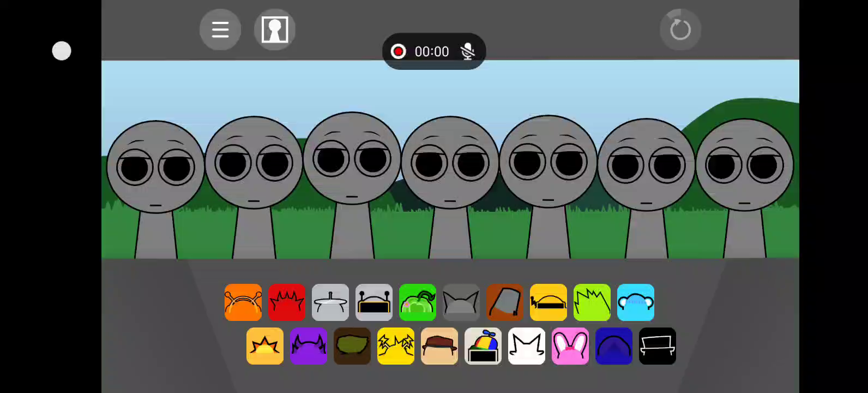Screen dimensions: 868x393
Task: Pick the cyan cloud-hair sound icon
Action: point(636,302)
